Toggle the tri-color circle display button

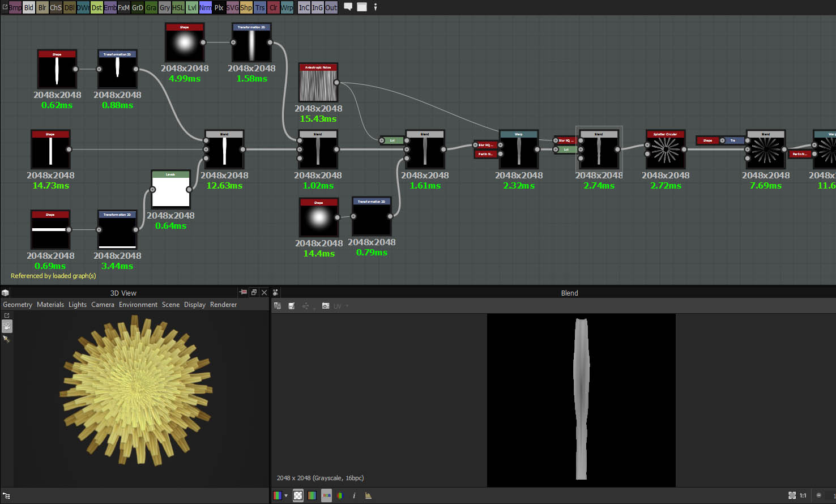pyautogui.click(x=340, y=496)
